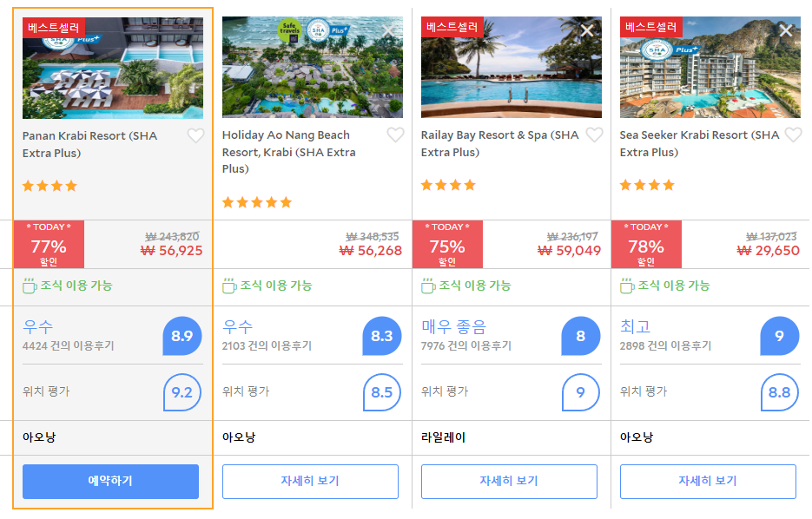Toggle heart for Holiday Ao Nang Beach Resort

click(x=396, y=135)
